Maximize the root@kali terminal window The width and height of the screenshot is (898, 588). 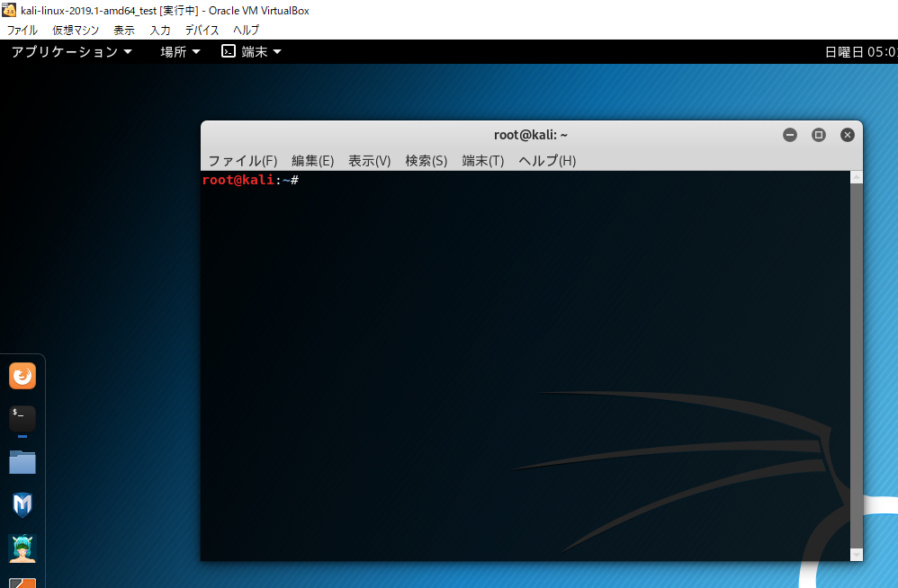tap(819, 135)
